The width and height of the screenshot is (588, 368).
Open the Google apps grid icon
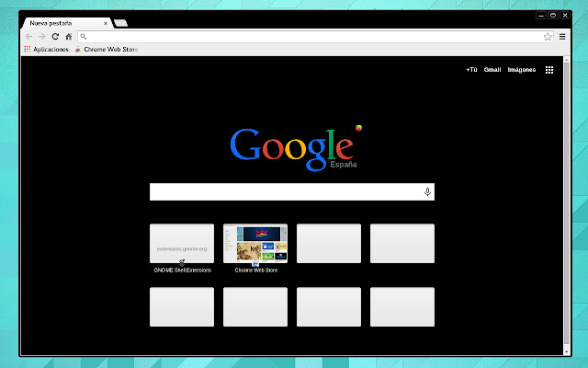click(x=549, y=70)
